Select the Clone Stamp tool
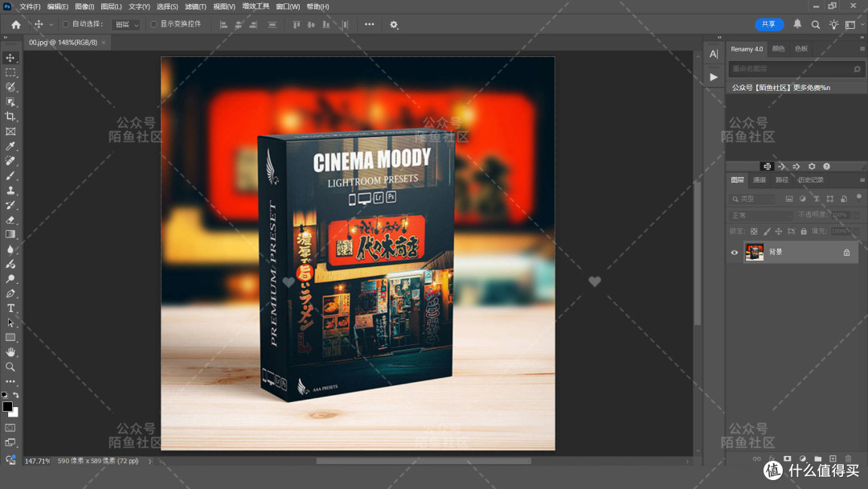The image size is (868, 489). coord(10,191)
